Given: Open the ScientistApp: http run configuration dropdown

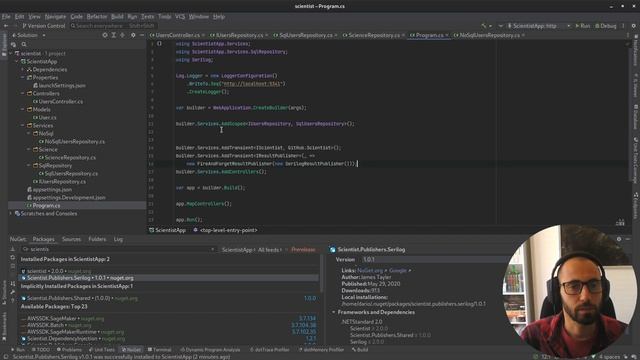Looking at the screenshot, I should (539, 26).
